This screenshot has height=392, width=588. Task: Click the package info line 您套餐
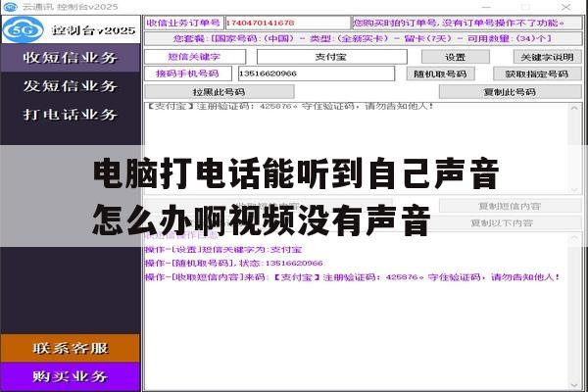[x=363, y=39]
